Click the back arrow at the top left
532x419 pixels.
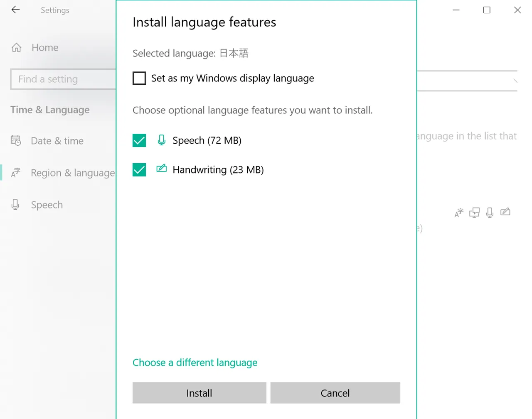(15, 10)
